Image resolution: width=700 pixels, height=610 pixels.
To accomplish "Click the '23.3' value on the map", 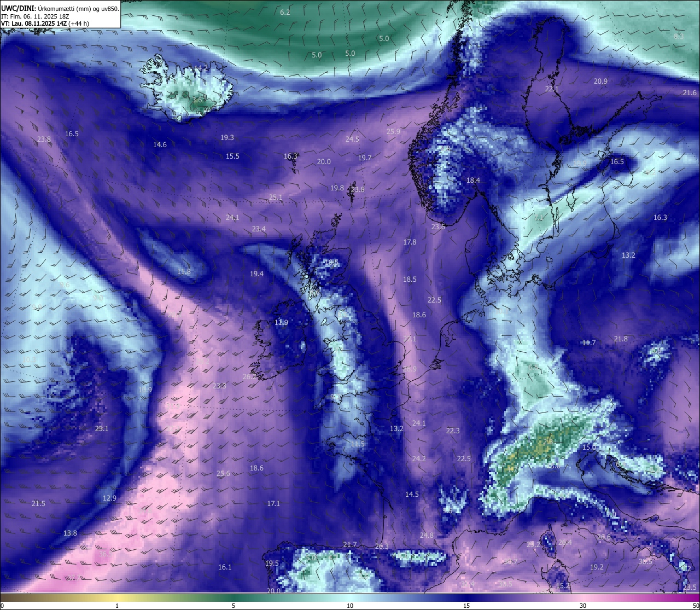I will click(219, 385).
